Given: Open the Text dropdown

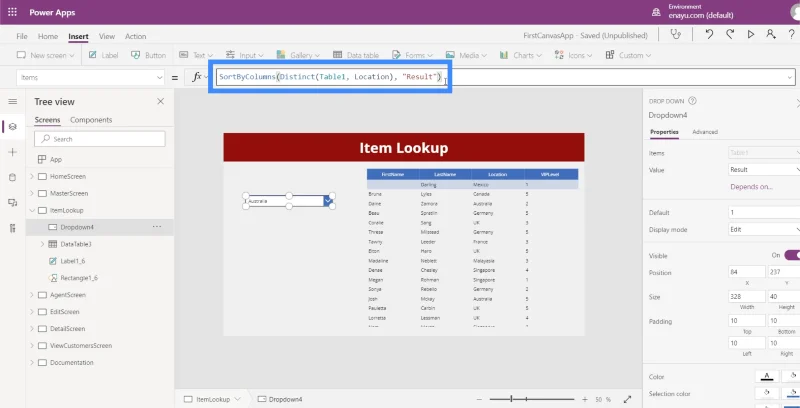Looking at the screenshot, I should (196, 55).
